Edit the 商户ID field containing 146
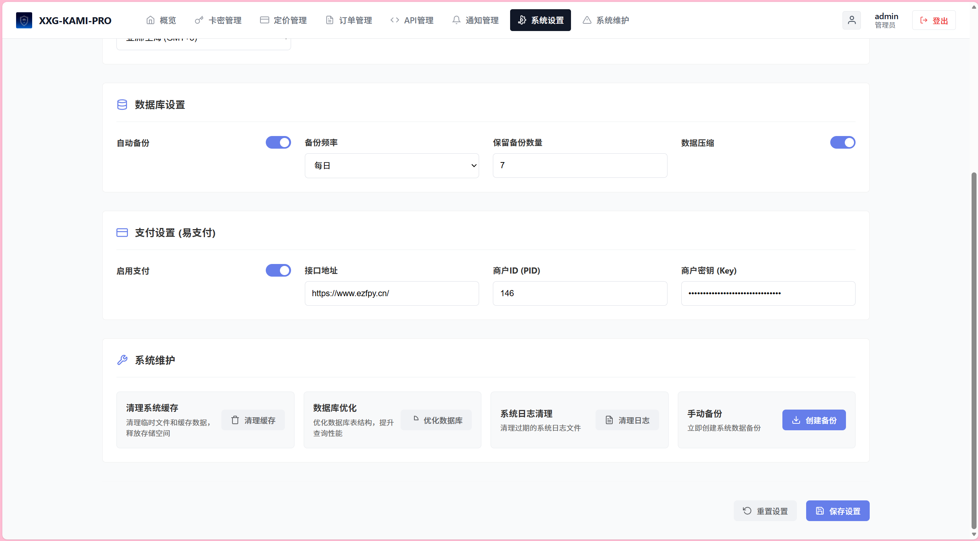Screen dimensions: 980x541 pos(579,293)
